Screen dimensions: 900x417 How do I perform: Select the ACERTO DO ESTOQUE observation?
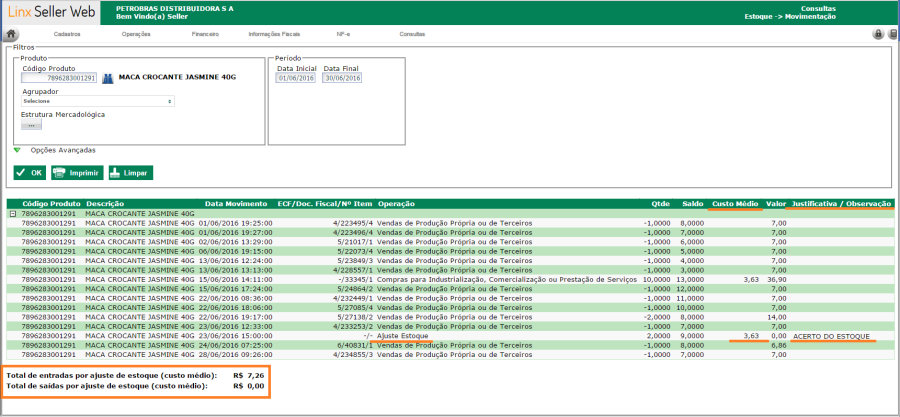(x=831, y=336)
